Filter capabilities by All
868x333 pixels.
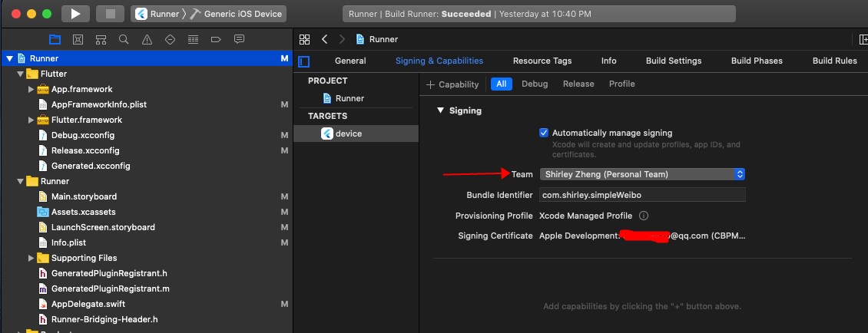[501, 84]
